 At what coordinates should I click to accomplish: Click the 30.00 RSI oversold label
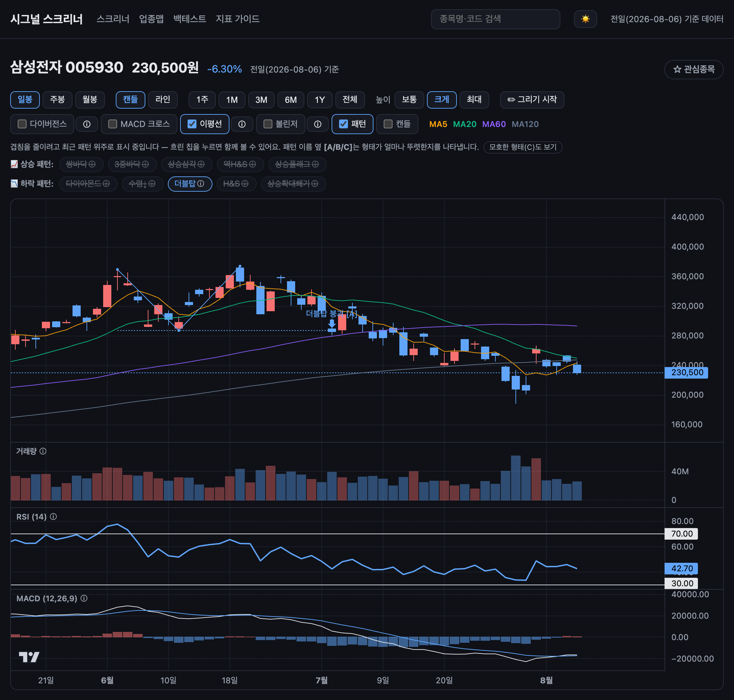tap(681, 583)
